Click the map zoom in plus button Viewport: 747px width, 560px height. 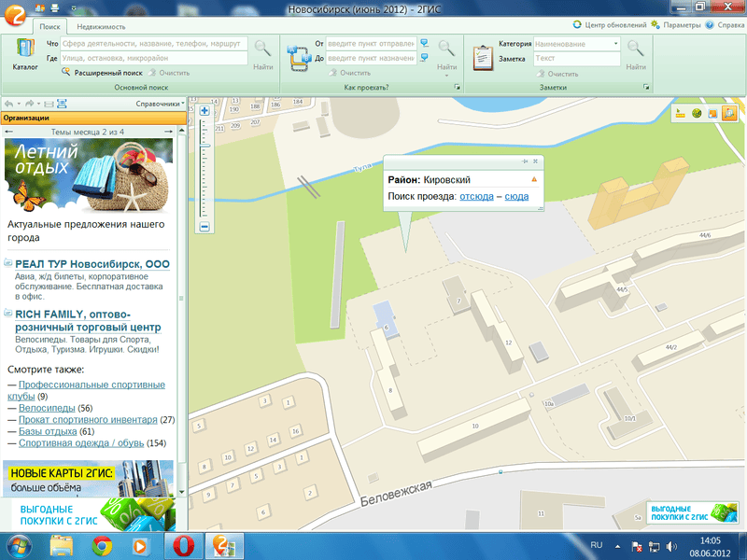(204, 111)
